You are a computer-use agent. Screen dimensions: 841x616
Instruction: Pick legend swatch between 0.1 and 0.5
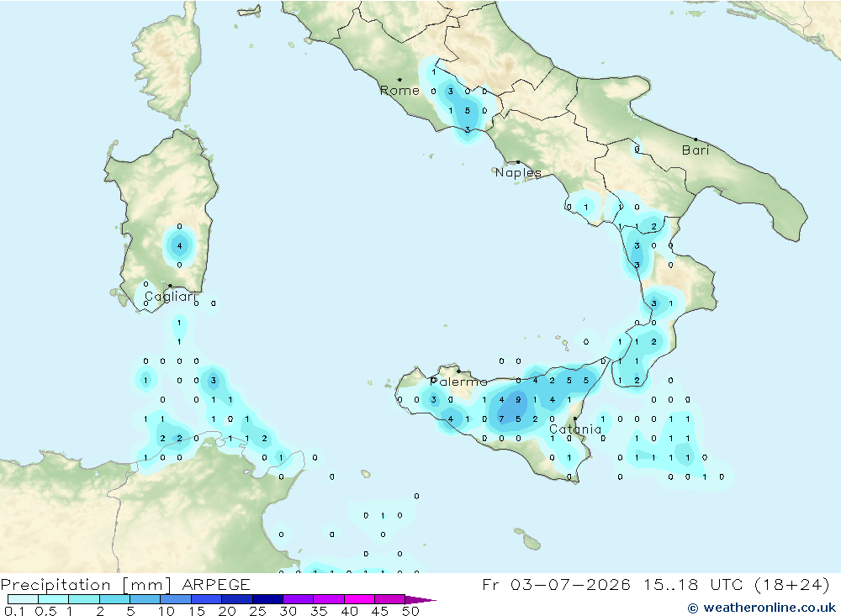pyautogui.click(x=23, y=599)
